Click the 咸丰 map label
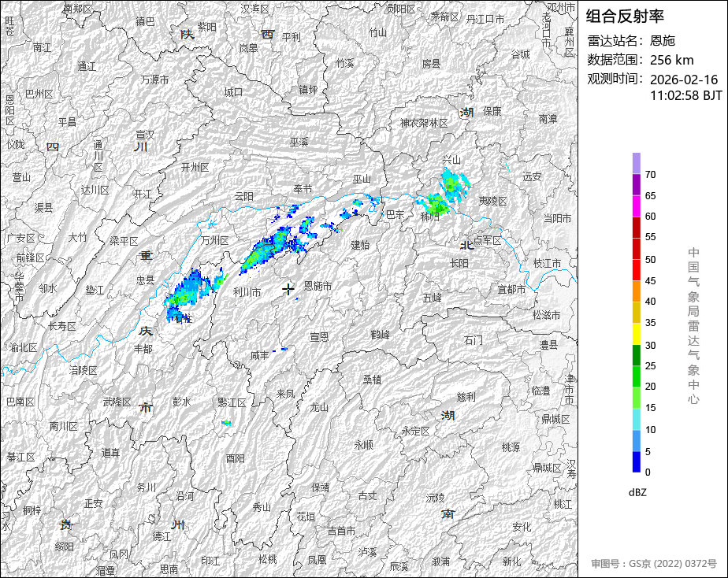Image resolution: width=728 pixels, height=578 pixels. (x=259, y=355)
